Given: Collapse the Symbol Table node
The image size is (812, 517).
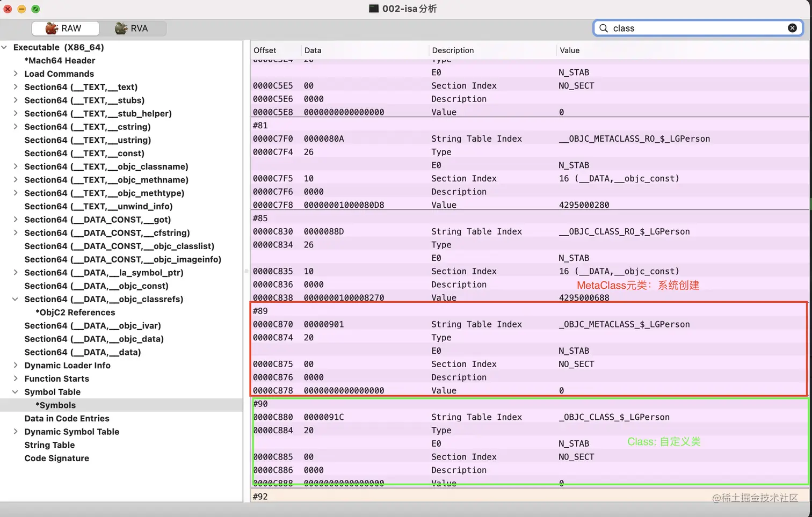Looking at the screenshot, I should click(x=16, y=392).
